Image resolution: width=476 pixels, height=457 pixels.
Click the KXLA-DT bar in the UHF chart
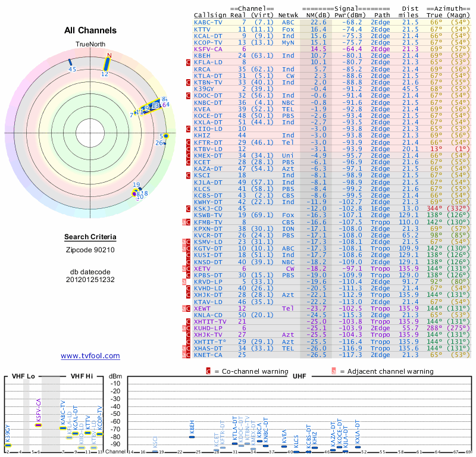(358, 447)
